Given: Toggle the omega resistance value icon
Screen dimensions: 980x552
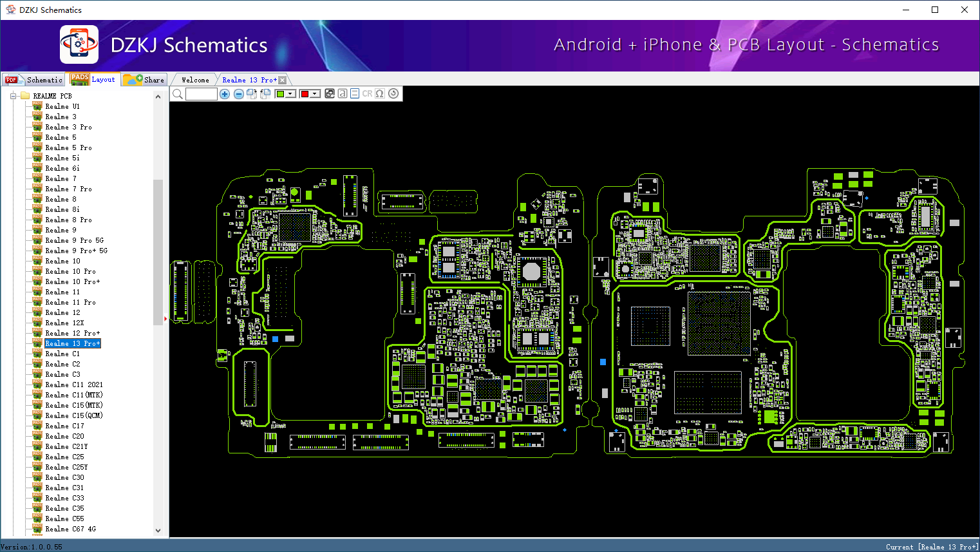Looking at the screenshot, I should [380, 93].
